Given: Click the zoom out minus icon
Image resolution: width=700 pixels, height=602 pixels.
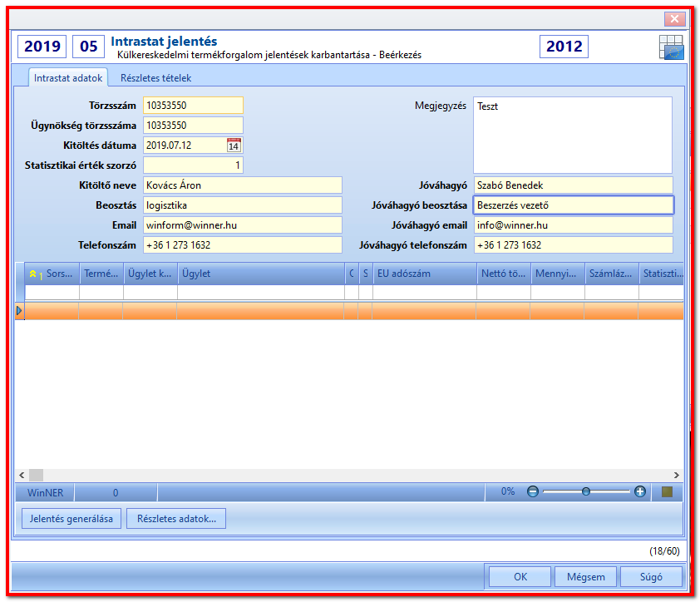Looking at the screenshot, I should point(533,491).
